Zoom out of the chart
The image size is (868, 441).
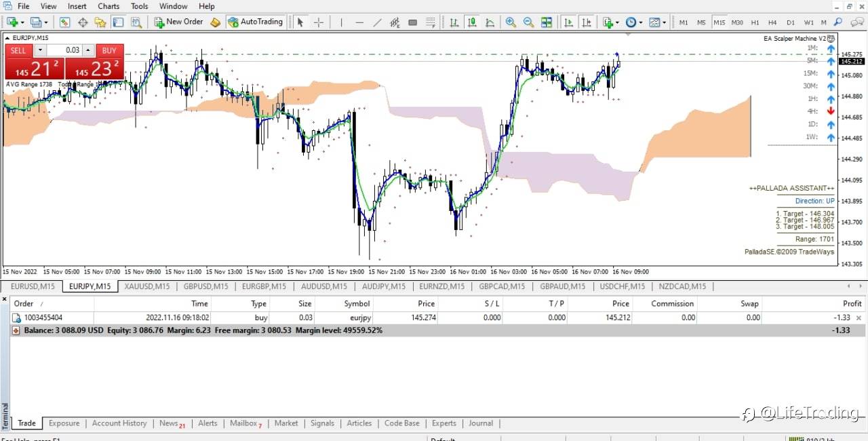coord(528,22)
